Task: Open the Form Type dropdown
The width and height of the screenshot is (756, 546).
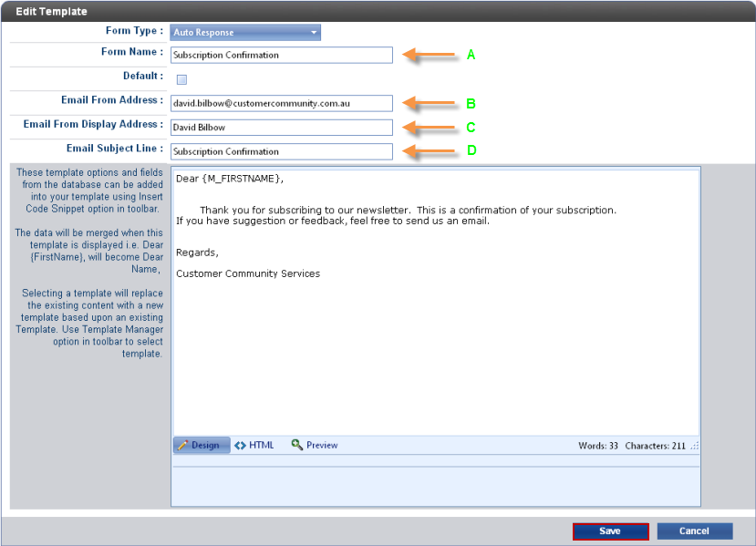Action: click(245, 32)
